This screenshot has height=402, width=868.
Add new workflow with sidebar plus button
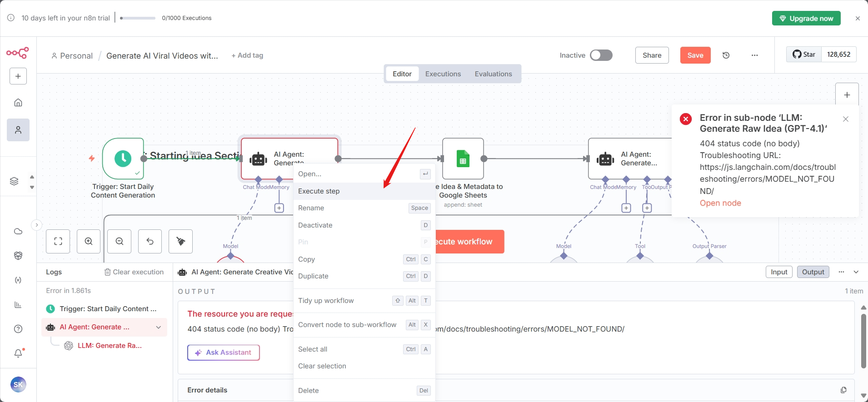pos(18,76)
